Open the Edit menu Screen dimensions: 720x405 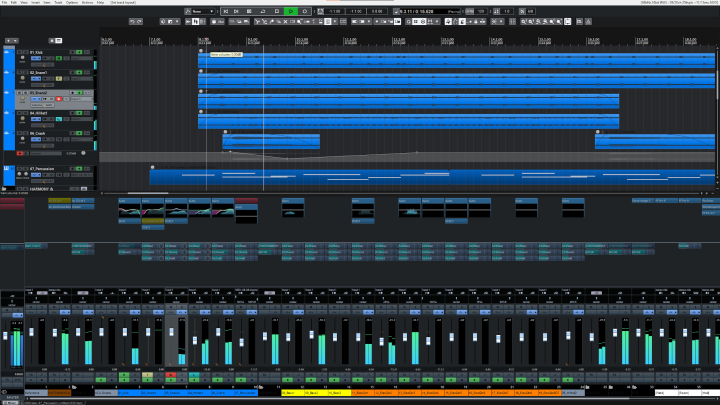14,2
